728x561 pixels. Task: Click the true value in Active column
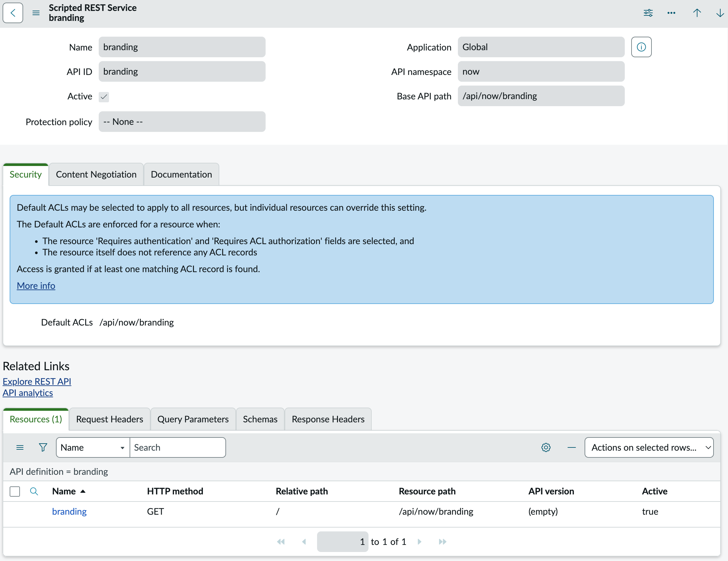[x=650, y=511]
